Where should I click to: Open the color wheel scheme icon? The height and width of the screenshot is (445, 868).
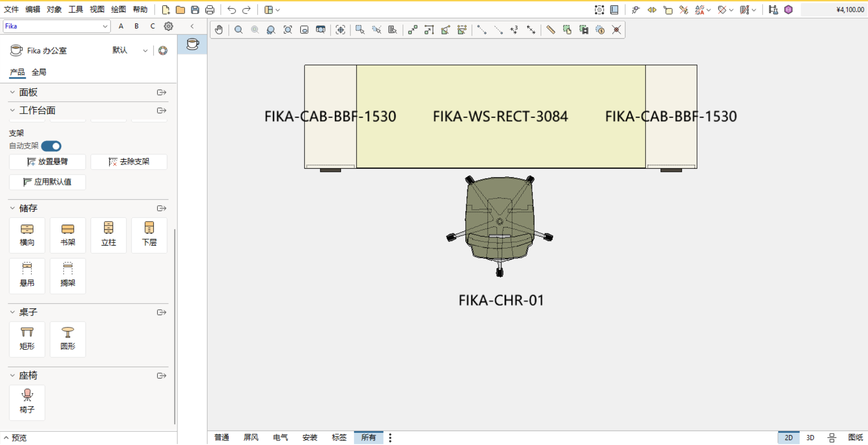(163, 51)
